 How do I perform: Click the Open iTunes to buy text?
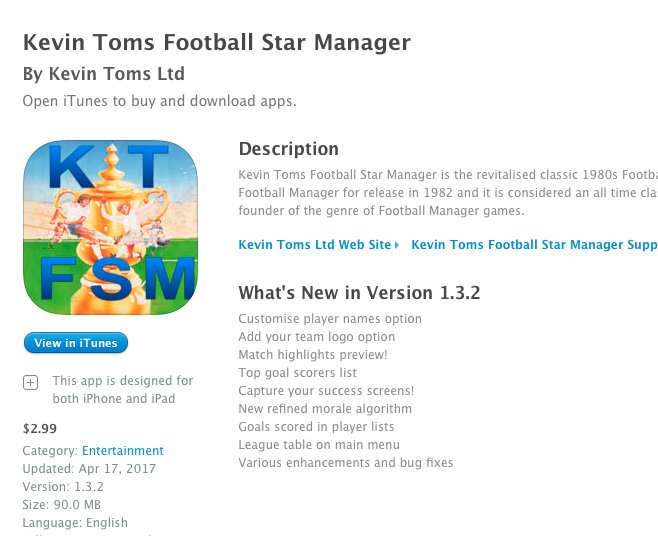(159, 101)
